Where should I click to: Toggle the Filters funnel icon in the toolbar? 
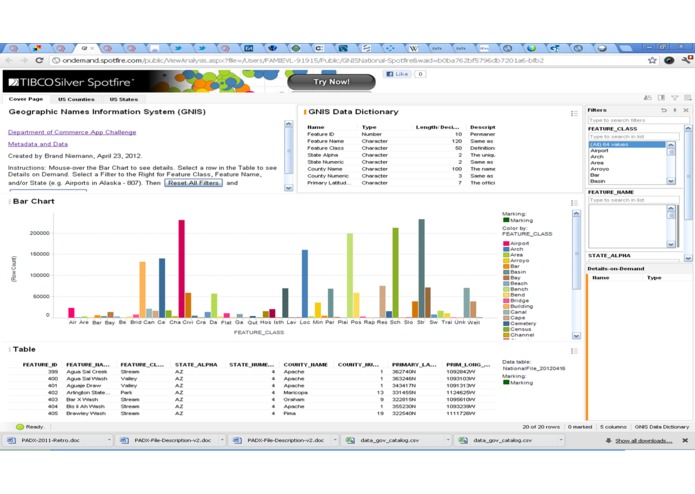point(675,97)
